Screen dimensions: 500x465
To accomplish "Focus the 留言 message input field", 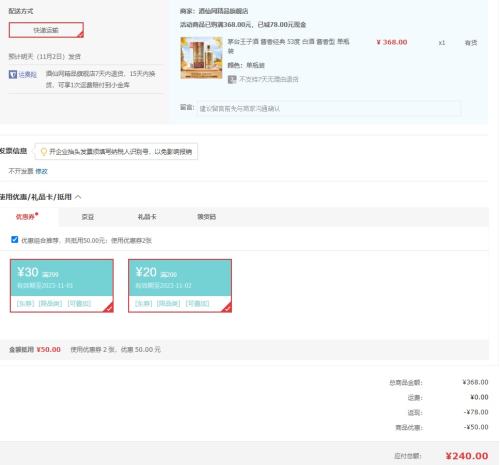I will coord(329,108).
